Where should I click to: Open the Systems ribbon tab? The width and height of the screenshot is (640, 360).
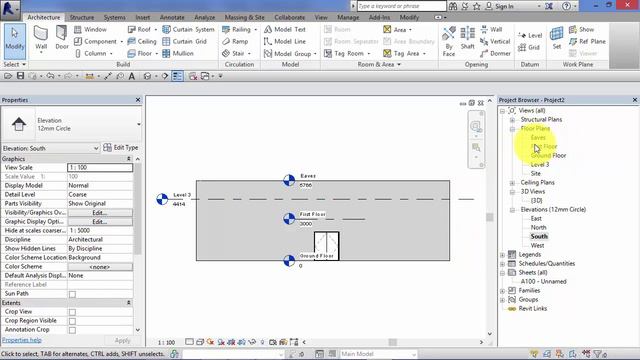114,18
